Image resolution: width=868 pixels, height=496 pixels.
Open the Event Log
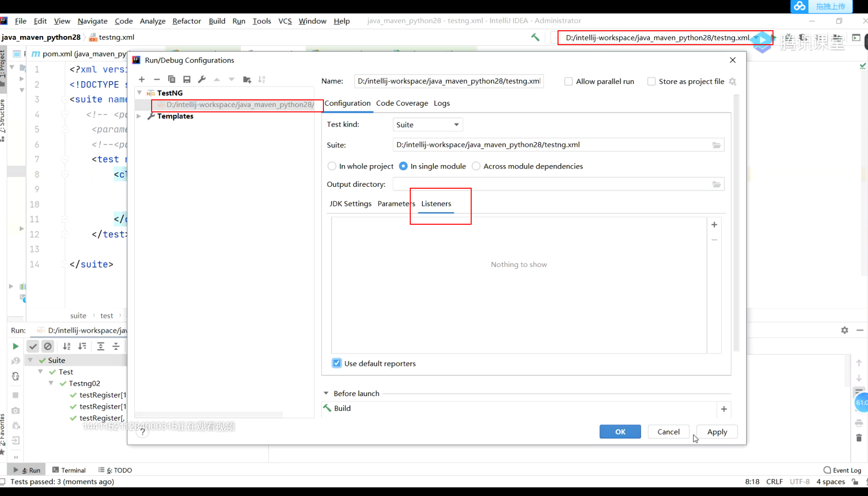(x=842, y=470)
